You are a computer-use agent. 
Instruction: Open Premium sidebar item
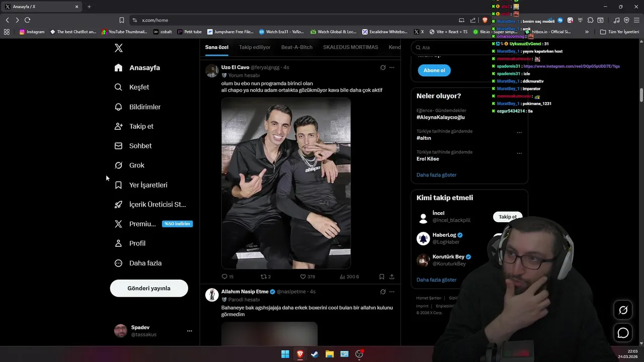point(153,224)
